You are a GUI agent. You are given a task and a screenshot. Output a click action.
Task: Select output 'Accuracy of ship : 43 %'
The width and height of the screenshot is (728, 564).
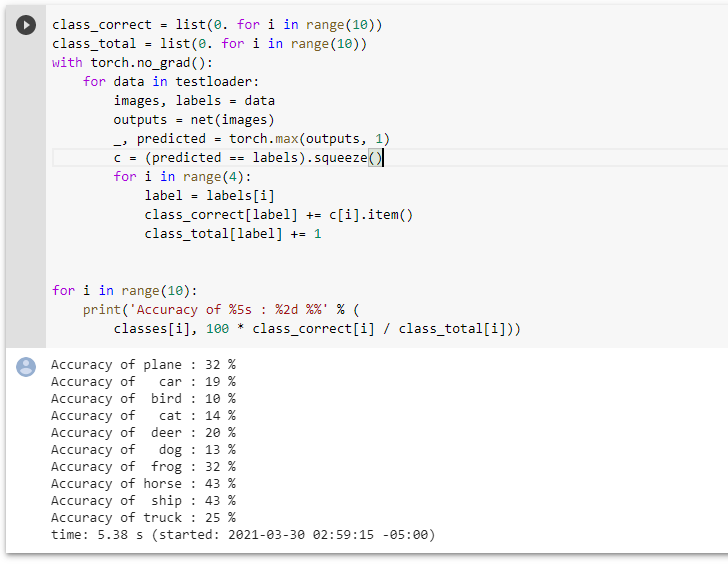(x=143, y=501)
